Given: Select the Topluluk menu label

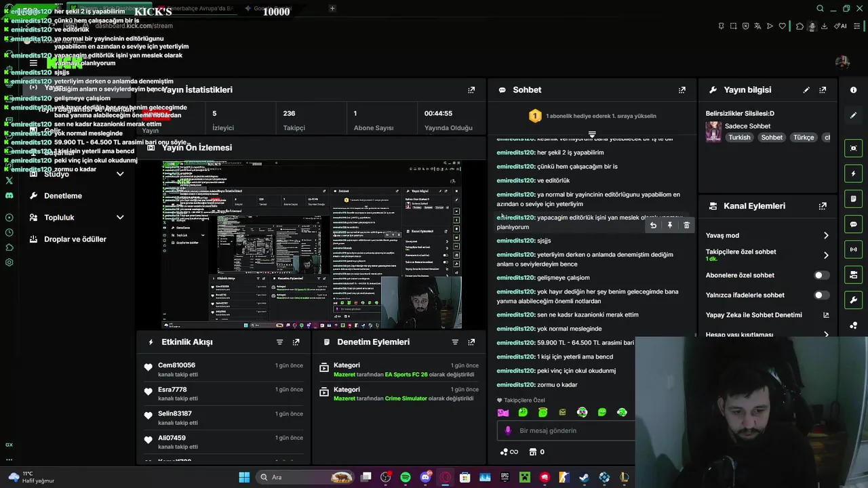Looking at the screenshot, I should click(59, 218).
